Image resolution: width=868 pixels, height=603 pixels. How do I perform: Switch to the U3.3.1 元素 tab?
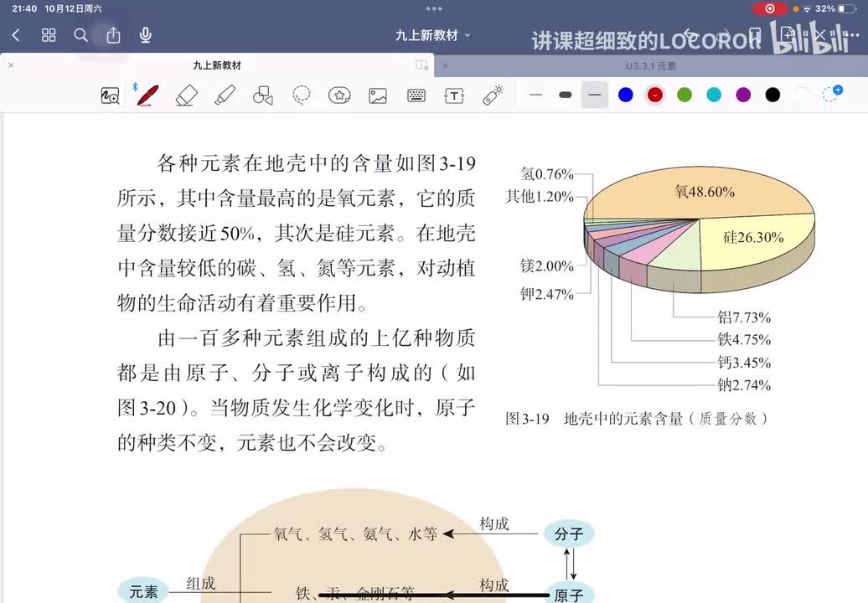click(x=651, y=66)
